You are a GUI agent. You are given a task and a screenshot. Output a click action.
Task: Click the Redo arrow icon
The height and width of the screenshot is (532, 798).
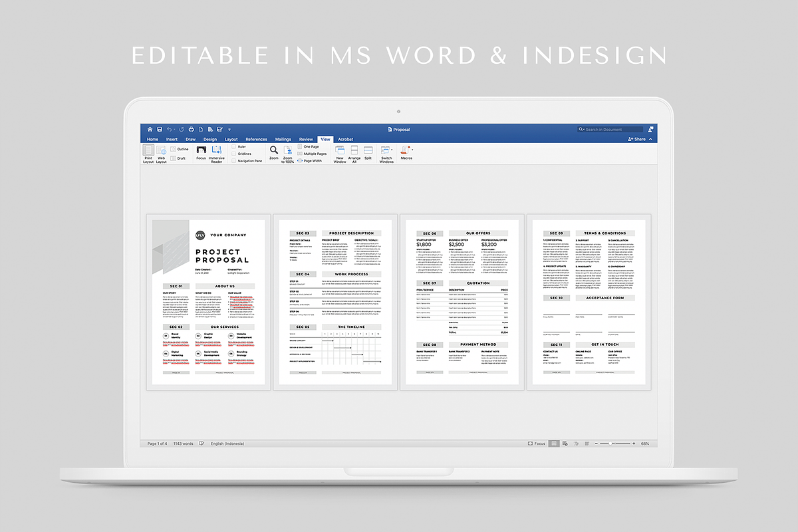coord(182,130)
